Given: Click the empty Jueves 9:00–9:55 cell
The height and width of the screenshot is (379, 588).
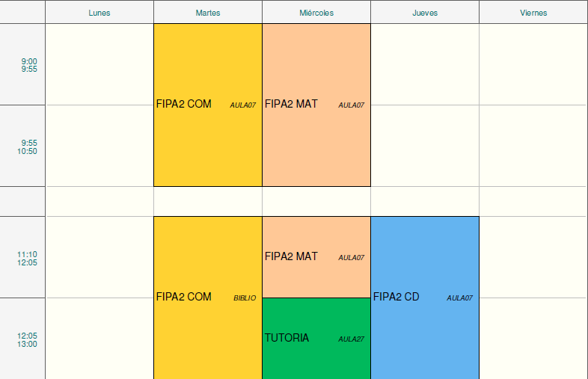Looking at the screenshot, I should coord(424,65).
